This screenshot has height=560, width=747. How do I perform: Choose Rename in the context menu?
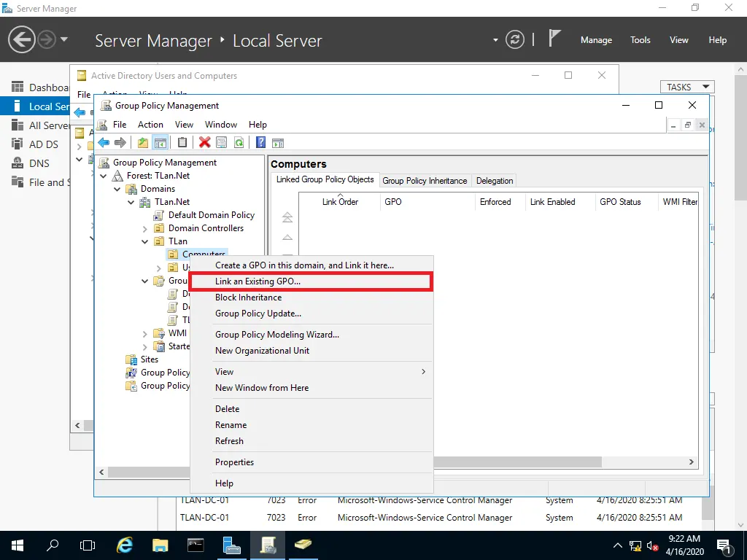tap(311, 425)
